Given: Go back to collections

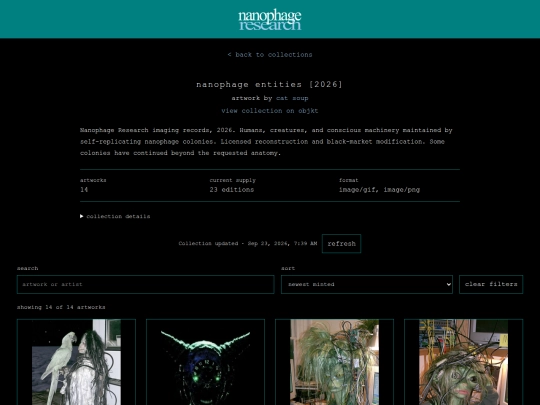Looking at the screenshot, I should [x=270, y=55].
